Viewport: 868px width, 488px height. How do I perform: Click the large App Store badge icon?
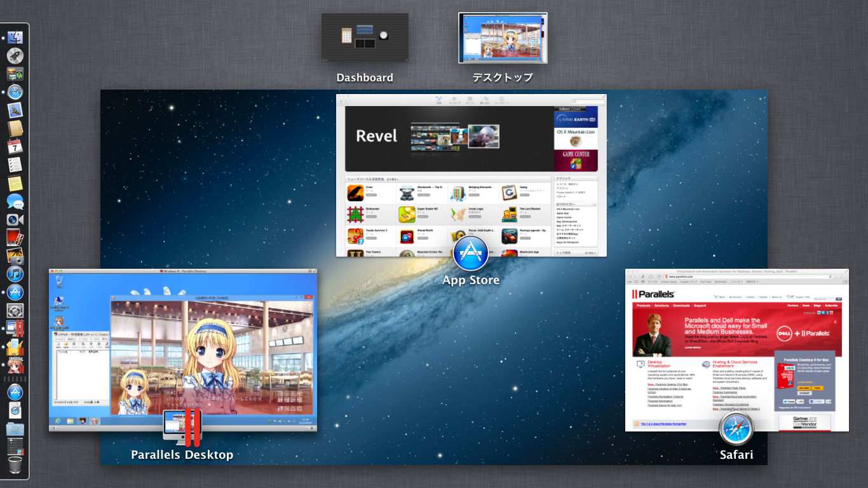471,253
